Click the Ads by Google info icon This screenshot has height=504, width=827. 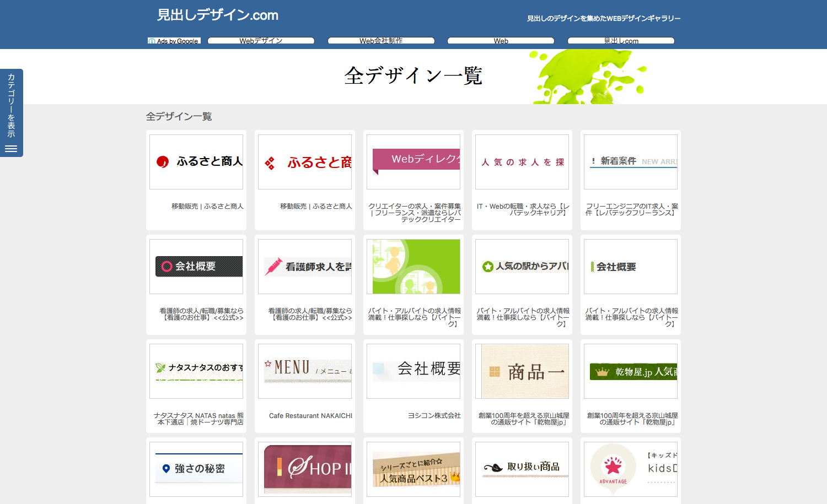[x=152, y=41]
